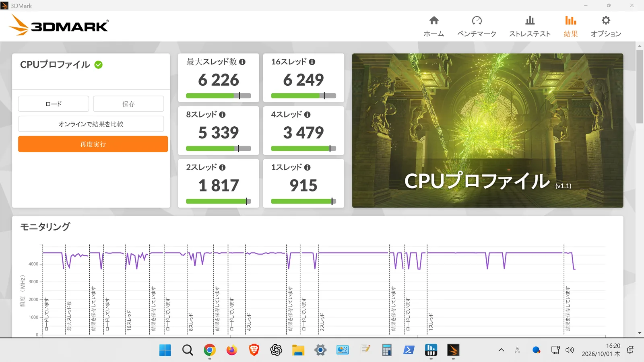This screenshot has width=644, height=362.
Task: Click the 1スレッド score bar
Action: (x=303, y=201)
